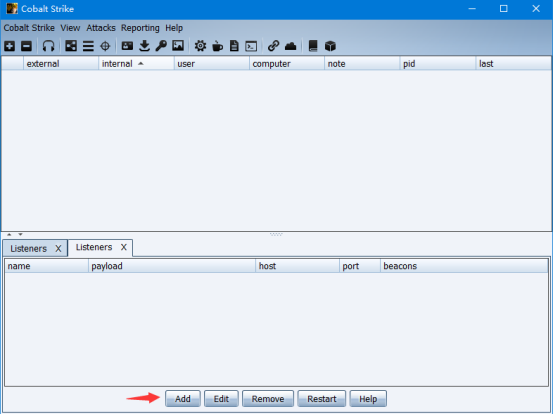
Task: Collapse top pane with up arrow
Action: 9,234
